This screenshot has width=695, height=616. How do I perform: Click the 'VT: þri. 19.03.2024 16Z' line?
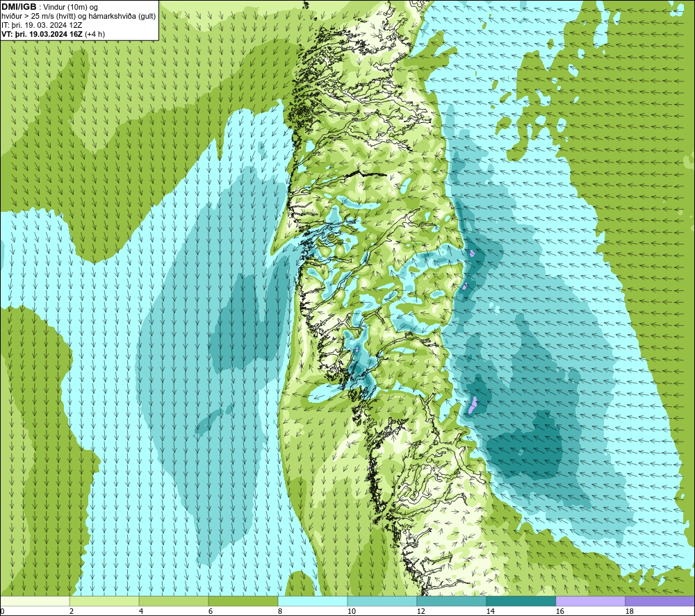pyautogui.click(x=42, y=34)
